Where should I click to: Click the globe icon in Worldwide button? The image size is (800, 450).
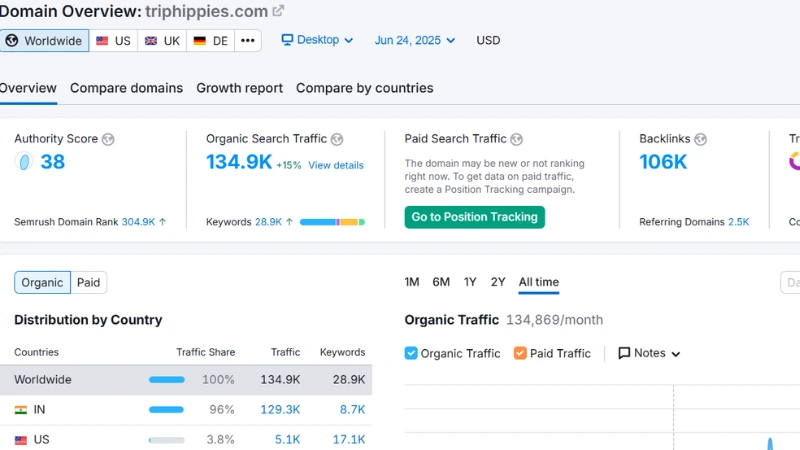[x=12, y=41]
